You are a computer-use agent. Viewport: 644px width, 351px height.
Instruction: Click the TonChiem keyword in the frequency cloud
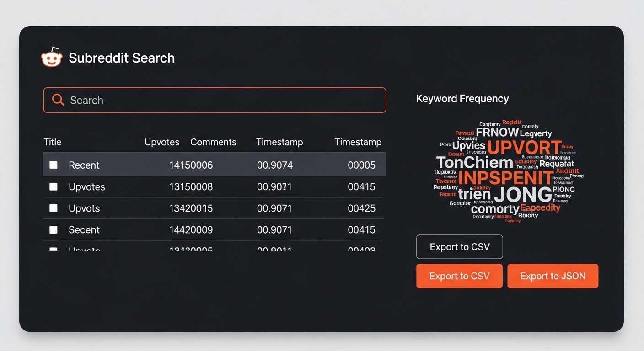point(475,163)
